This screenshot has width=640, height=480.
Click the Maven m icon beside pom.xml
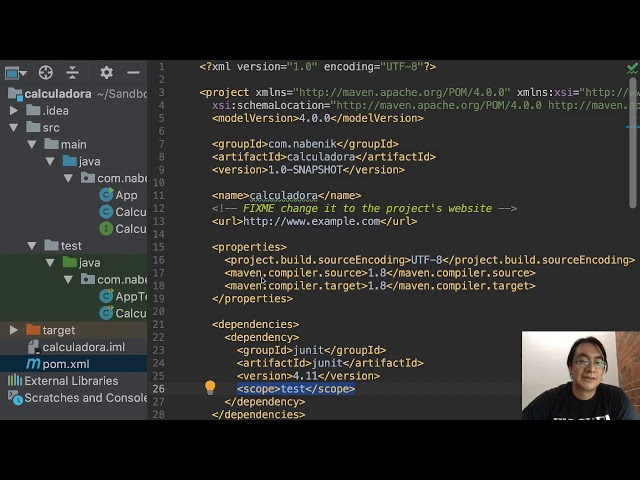click(33, 363)
